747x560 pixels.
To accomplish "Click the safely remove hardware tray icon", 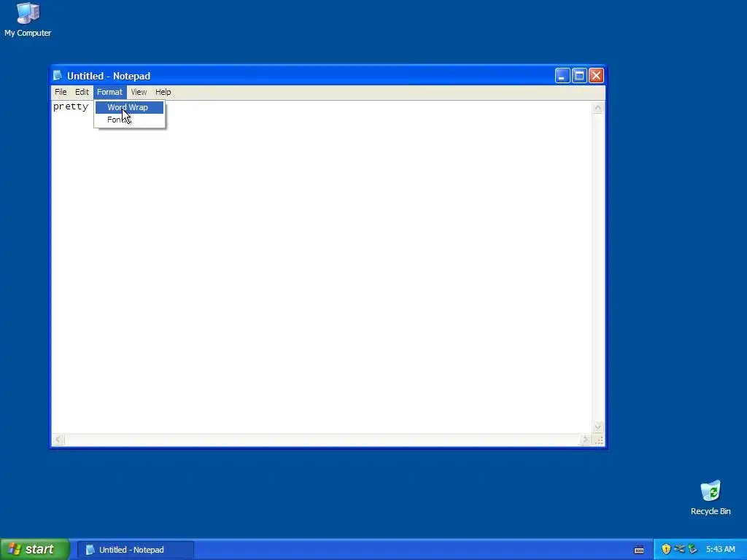I will pos(693,549).
